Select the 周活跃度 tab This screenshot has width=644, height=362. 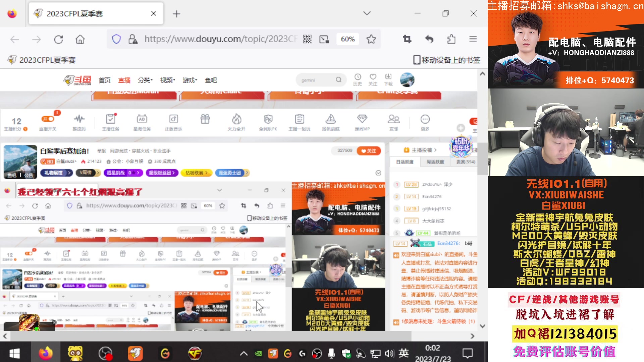435,162
